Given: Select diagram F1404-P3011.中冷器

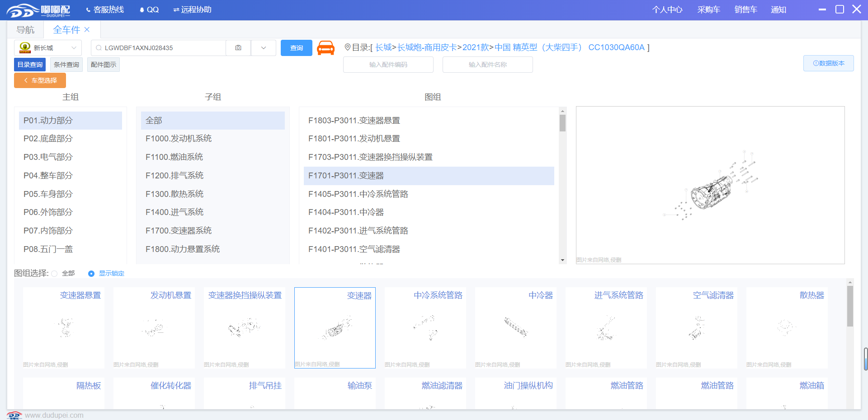Looking at the screenshot, I should coord(429,212).
